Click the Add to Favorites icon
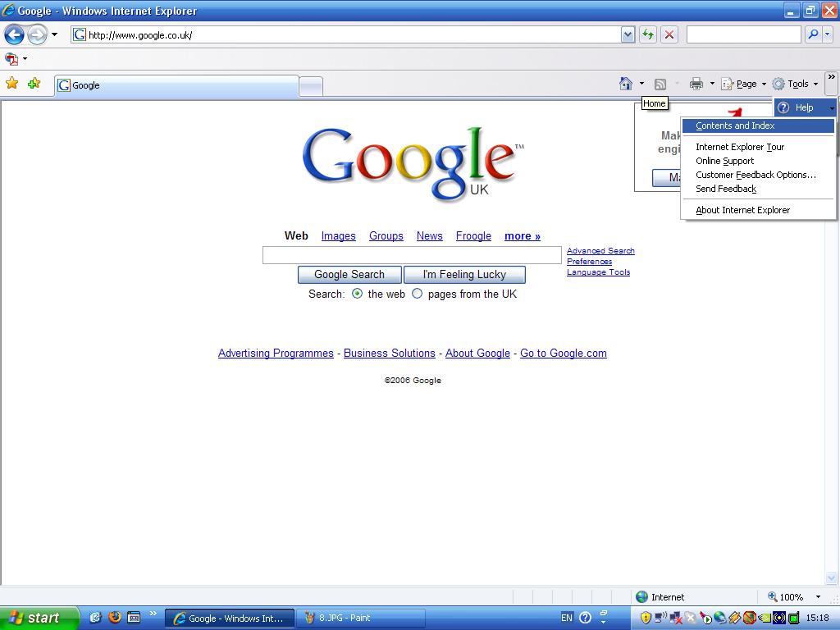The width and height of the screenshot is (840, 630). coord(34,83)
